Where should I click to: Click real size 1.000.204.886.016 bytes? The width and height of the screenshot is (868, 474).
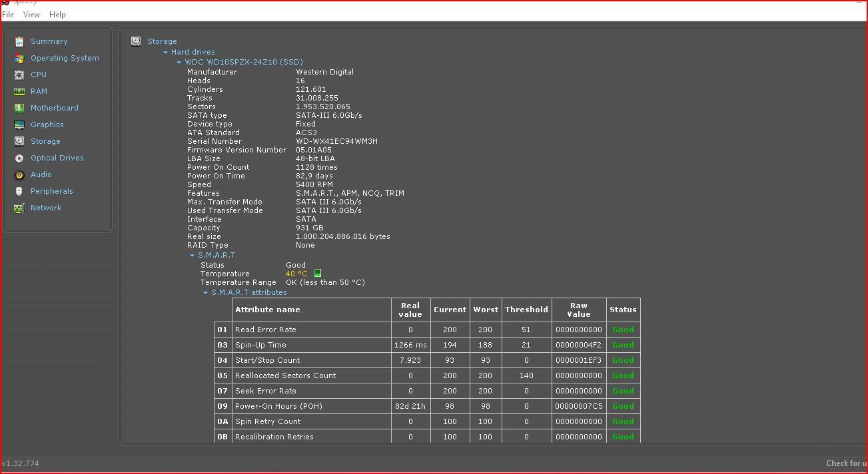pyautogui.click(x=343, y=236)
